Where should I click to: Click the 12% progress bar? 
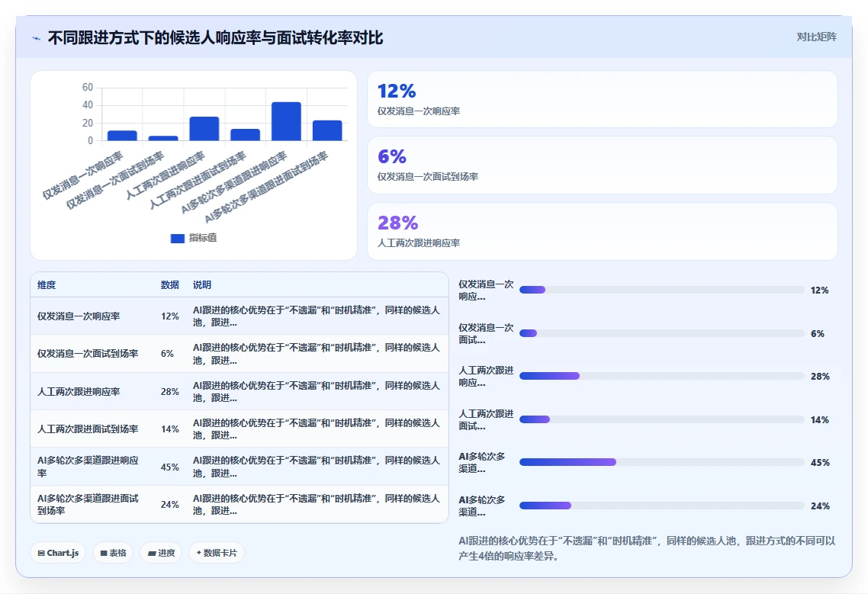[661, 290]
